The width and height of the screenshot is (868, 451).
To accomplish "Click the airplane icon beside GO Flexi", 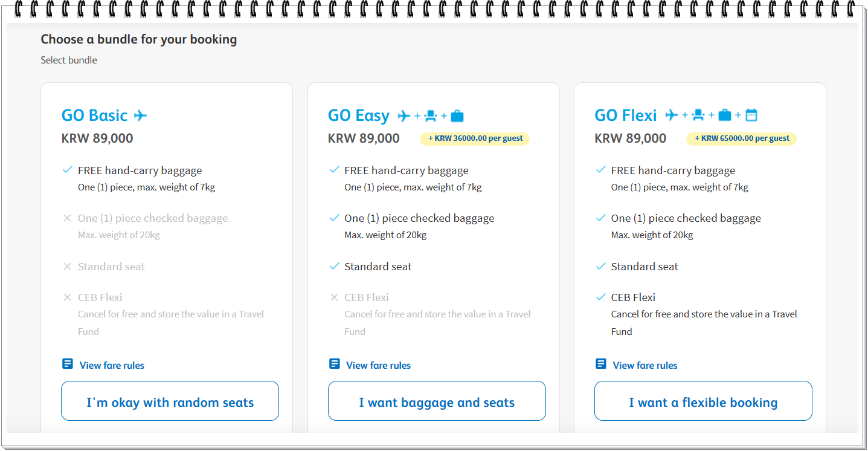I will coord(671,115).
